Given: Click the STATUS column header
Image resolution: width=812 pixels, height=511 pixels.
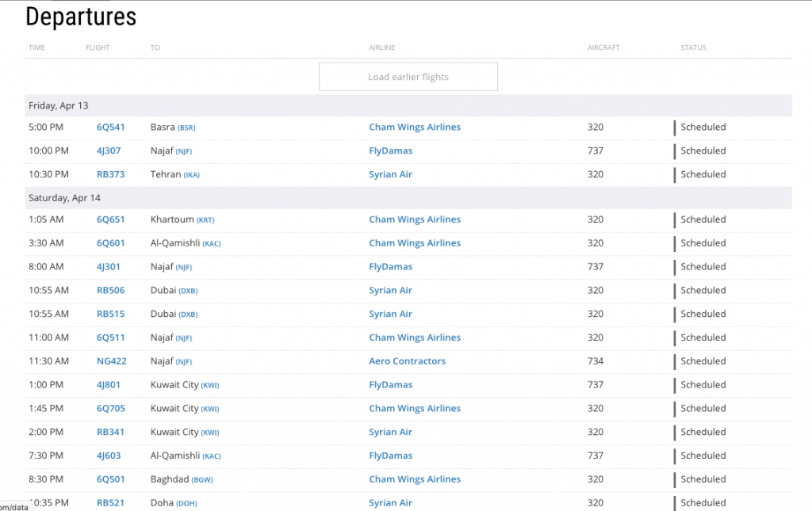Looking at the screenshot, I should click(693, 48).
